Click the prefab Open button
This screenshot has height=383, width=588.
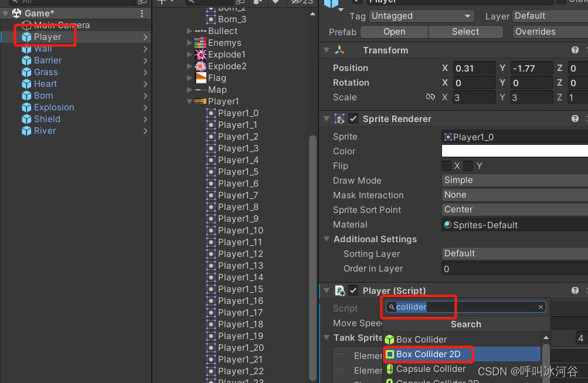[394, 32]
